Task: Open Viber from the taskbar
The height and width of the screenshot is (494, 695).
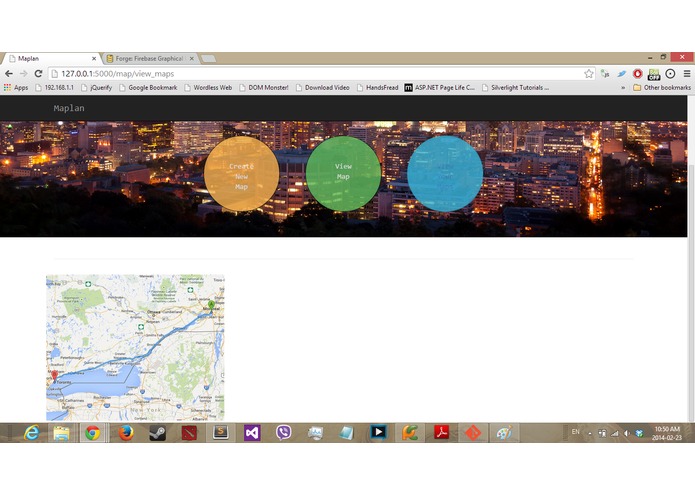Action: coord(284,432)
